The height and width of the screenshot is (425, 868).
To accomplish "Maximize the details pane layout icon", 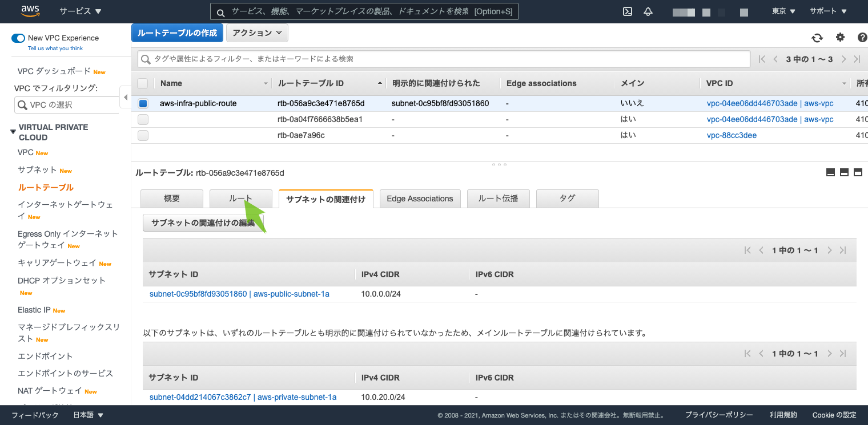I will [x=858, y=173].
